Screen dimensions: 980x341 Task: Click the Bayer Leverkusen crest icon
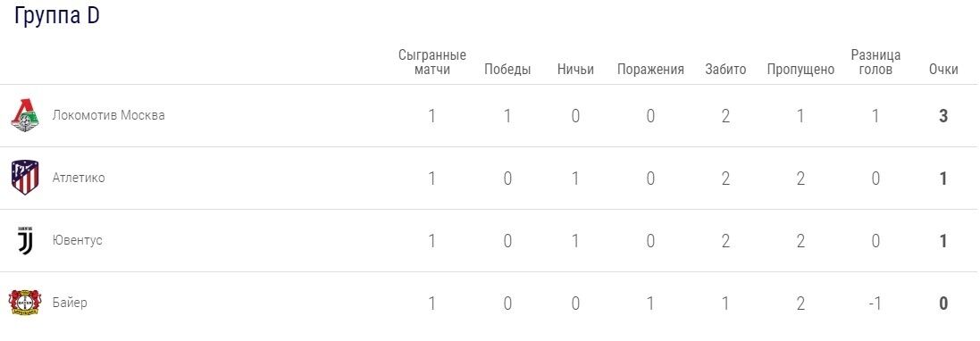coord(25,303)
